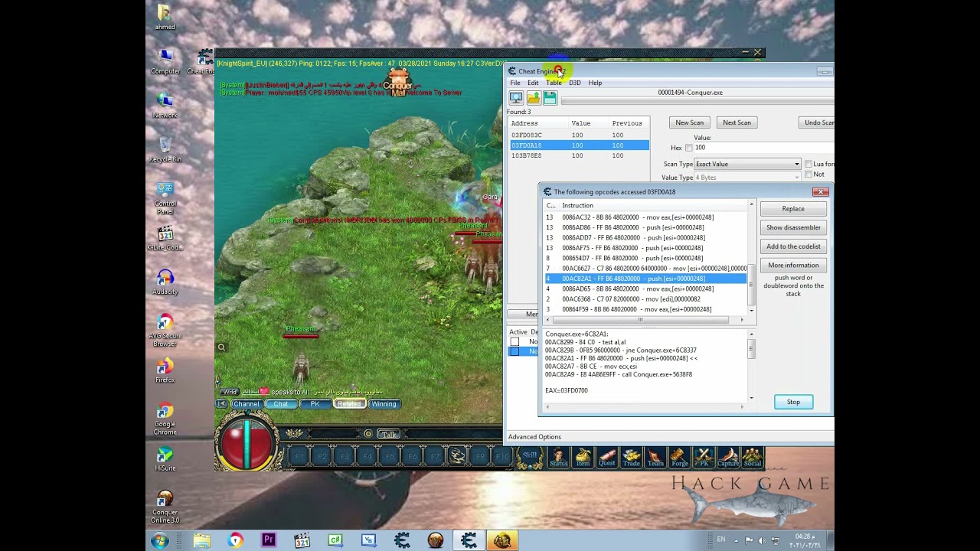Image resolution: width=980 pixels, height=551 pixels.
Task: Open the Team icon in game bar
Action: pos(655,458)
